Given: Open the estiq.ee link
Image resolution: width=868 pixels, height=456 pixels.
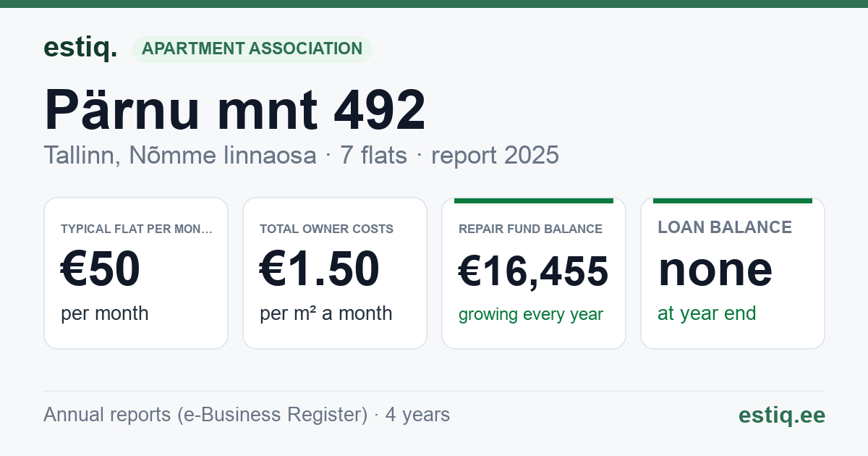Looking at the screenshot, I should [x=782, y=415].
